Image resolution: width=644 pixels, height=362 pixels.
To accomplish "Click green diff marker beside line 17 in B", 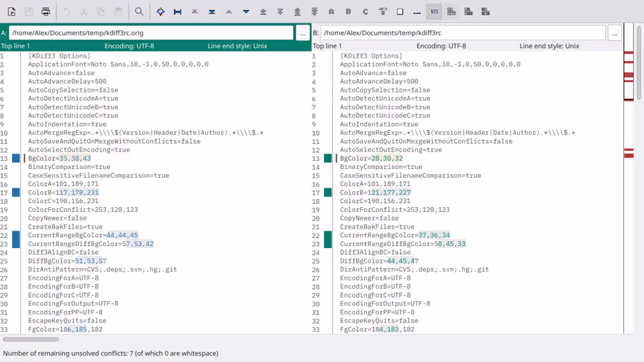I will point(328,192).
